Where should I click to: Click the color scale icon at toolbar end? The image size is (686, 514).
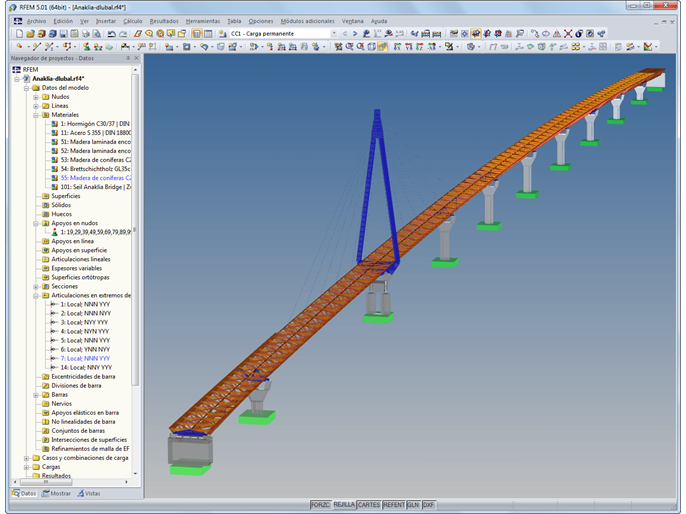click(x=648, y=46)
